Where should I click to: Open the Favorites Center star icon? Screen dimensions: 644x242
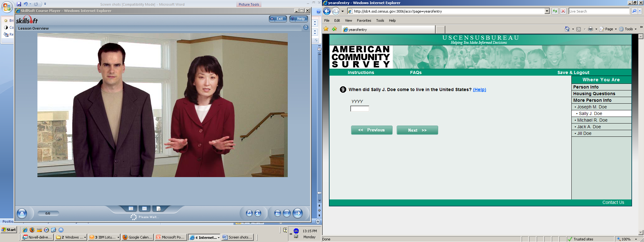click(x=326, y=29)
